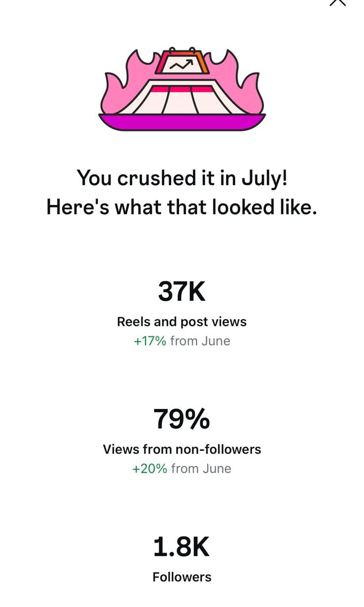Tap the 37K views figure
Viewport: 364px width, 607px height.
(x=182, y=291)
